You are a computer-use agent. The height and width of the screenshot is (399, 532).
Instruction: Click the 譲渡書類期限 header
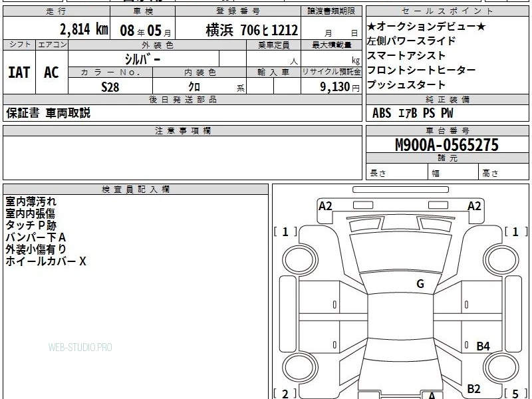331,11
